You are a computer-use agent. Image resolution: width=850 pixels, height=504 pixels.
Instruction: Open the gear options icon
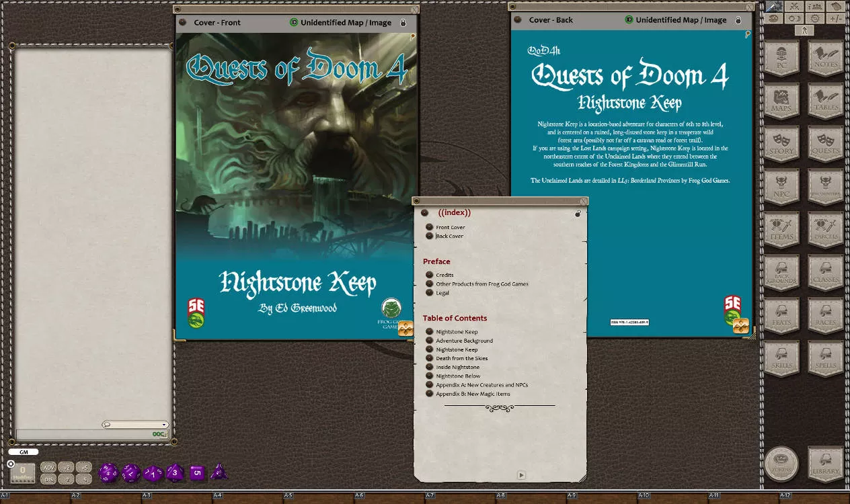[815, 19]
